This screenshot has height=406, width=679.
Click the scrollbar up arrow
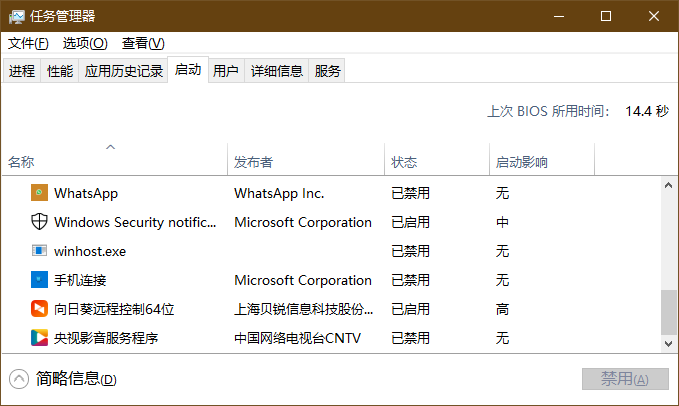pyautogui.click(x=668, y=185)
